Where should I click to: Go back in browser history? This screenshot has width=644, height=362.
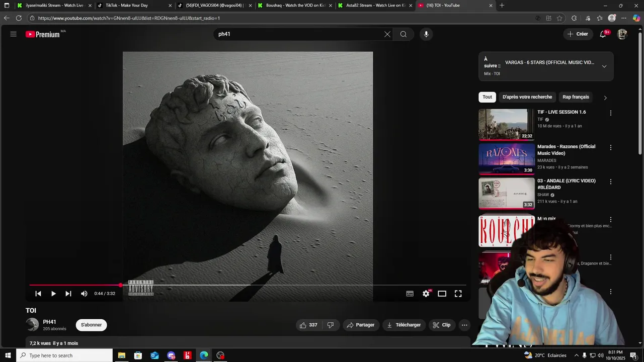[7, 18]
